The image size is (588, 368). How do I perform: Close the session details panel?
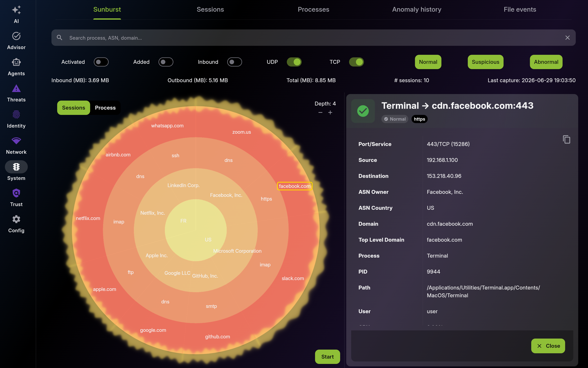coord(548,346)
